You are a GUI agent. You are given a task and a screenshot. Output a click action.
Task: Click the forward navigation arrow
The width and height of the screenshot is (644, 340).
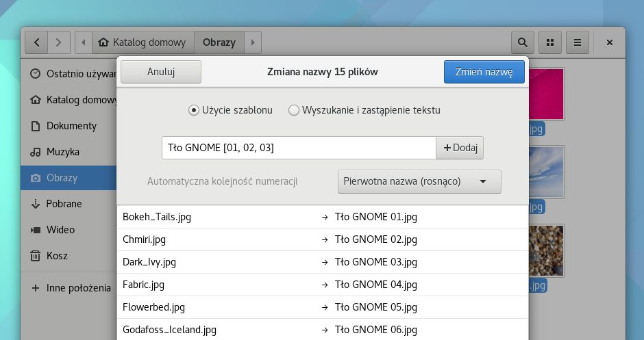[58, 42]
